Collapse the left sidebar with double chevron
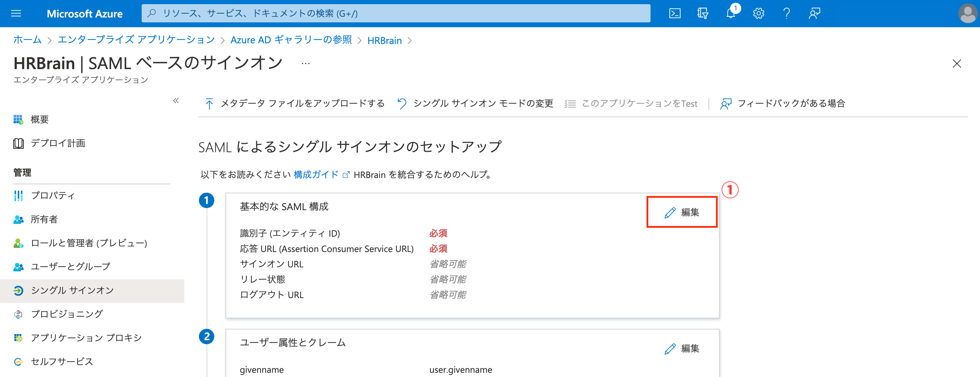This screenshot has height=377, width=980. tap(176, 101)
